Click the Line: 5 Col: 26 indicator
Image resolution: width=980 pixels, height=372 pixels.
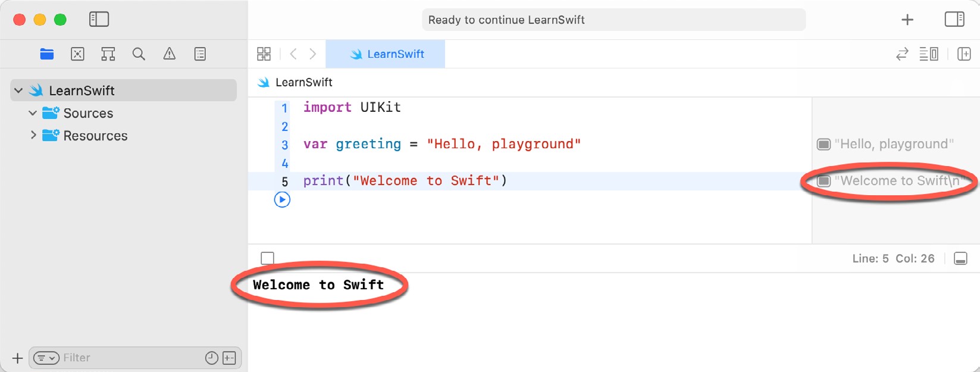(893, 258)
